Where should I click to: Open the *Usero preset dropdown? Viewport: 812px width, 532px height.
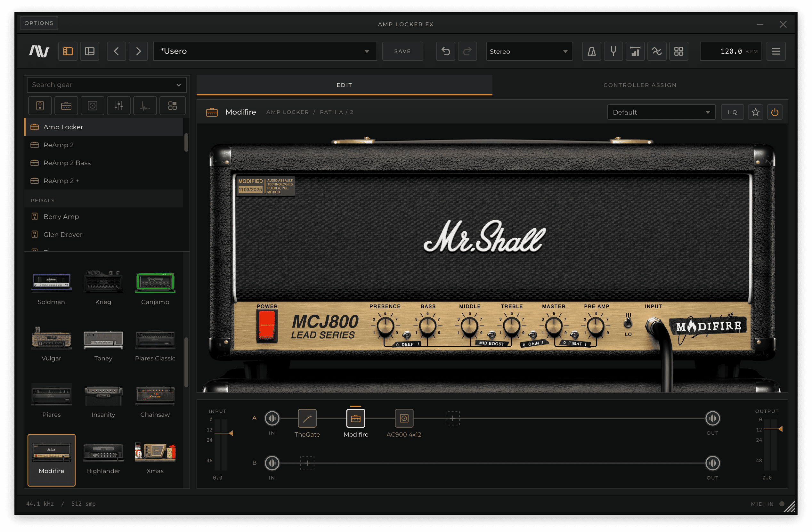point(265,51)
